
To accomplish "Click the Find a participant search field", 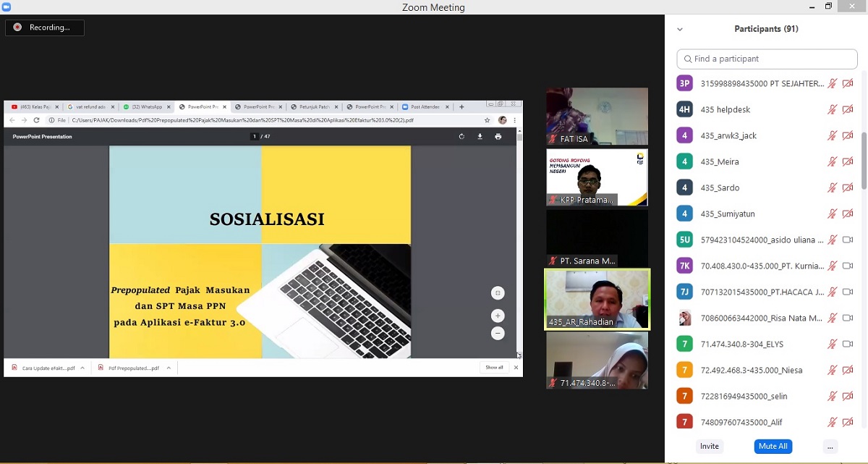I will coord(767,59).
